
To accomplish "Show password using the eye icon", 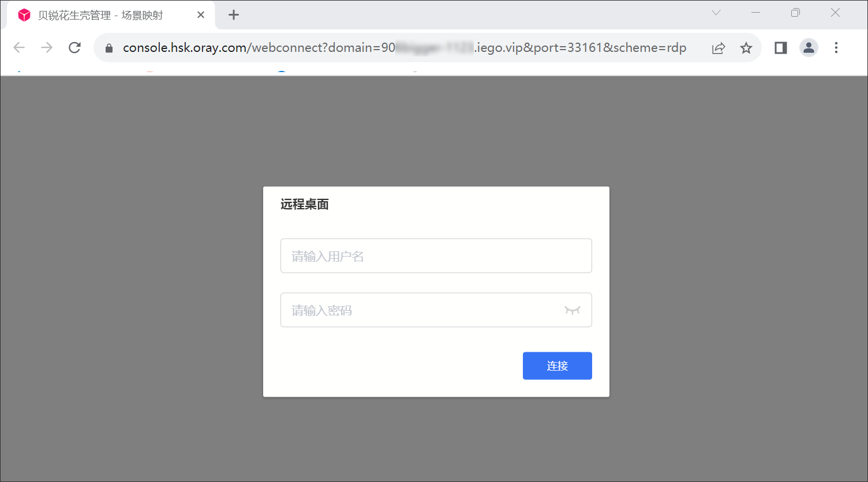I will (x=572, y=310).
